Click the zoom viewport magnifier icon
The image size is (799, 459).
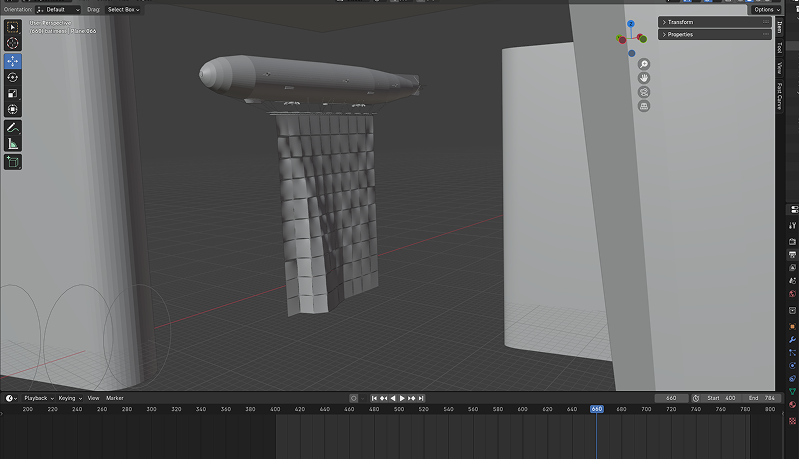(645, 64)
